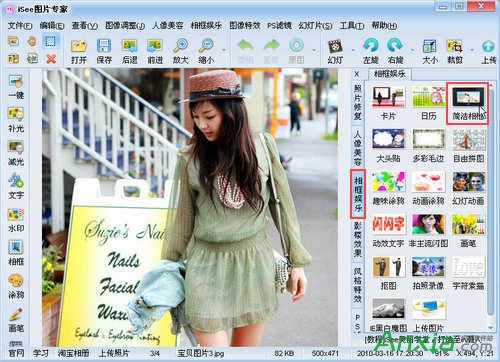Choose the 字符素描 character sketch option

[468, 273]
